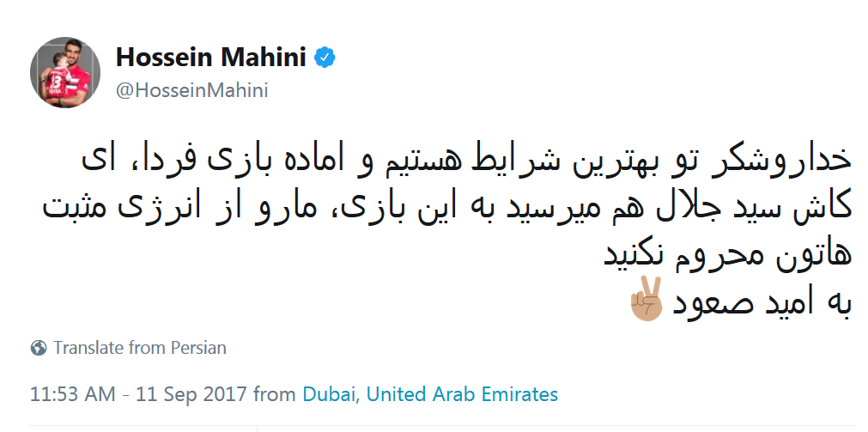Open the Dubai, United Arab Emirates location
This screenshot has height=432, width=868.
[x=430, y=394]
